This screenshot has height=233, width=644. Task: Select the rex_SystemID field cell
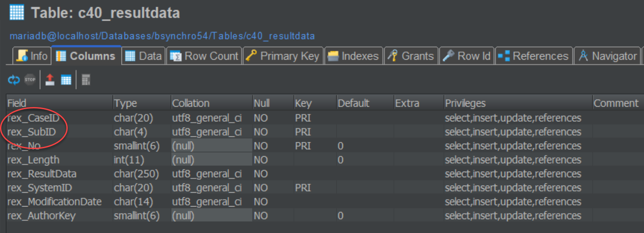[x=59, y=188]
